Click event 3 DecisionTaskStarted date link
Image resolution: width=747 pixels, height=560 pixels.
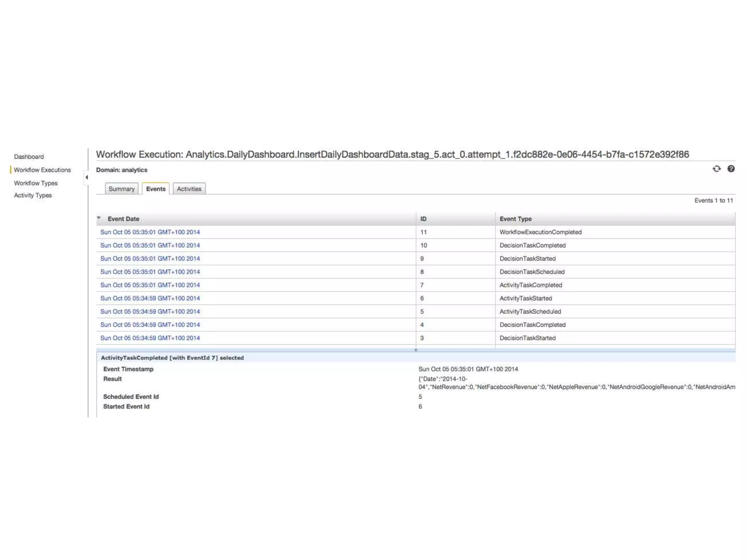pyautogui.click(x=150, y=338)
